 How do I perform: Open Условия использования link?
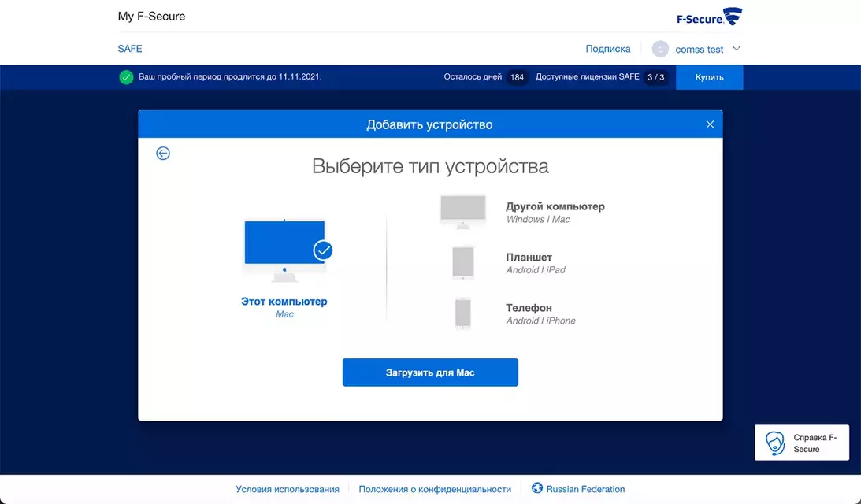point(288,489)
